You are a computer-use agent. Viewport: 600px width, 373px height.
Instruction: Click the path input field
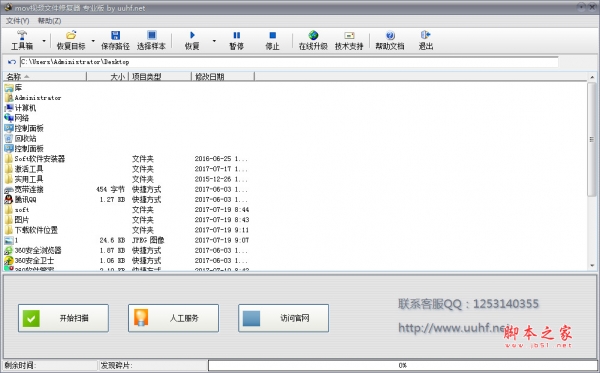pos(289,62)
